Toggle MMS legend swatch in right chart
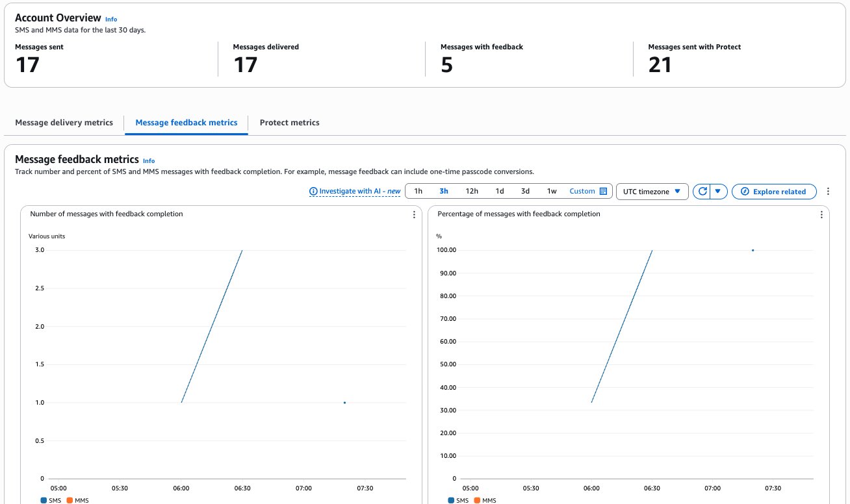850x504 pixels. click(476, 500)
